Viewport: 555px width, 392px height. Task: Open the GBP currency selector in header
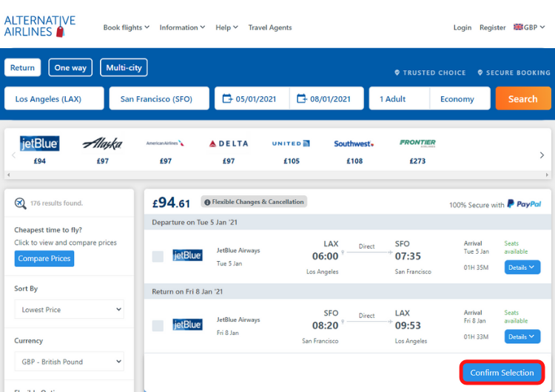[530, 27]
